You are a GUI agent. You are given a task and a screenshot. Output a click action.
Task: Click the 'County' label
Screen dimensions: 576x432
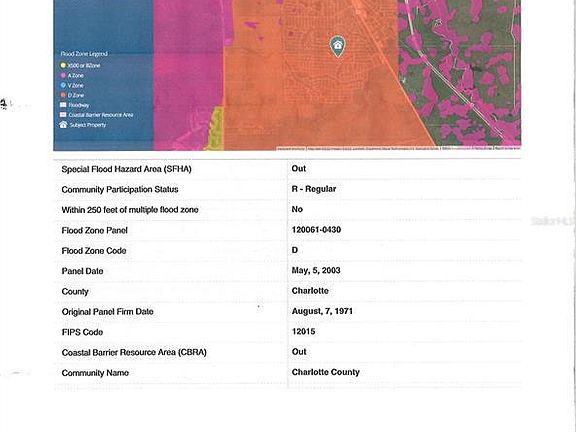(75, 292)
